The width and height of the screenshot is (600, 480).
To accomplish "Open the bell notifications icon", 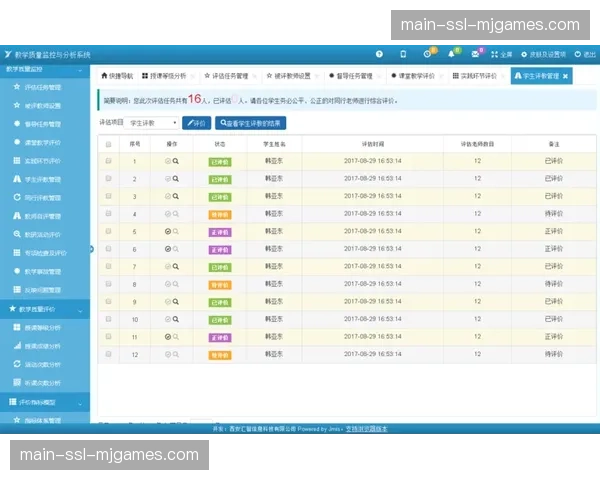I will (x=452, y=54).
